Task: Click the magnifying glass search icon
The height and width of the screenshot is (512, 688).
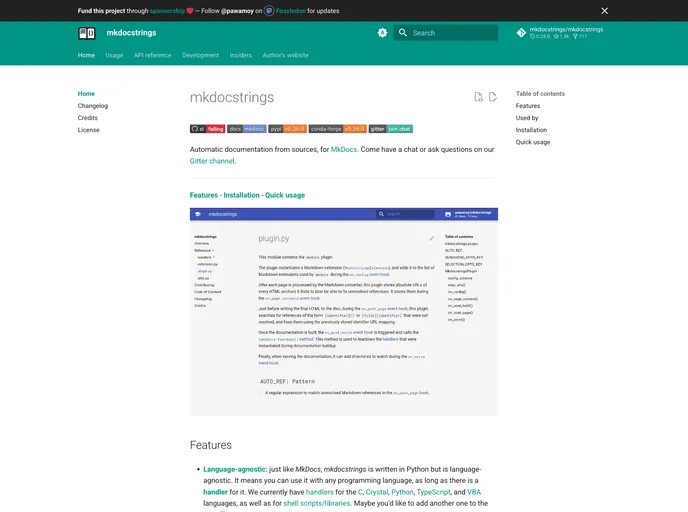Action: point(403,32)
